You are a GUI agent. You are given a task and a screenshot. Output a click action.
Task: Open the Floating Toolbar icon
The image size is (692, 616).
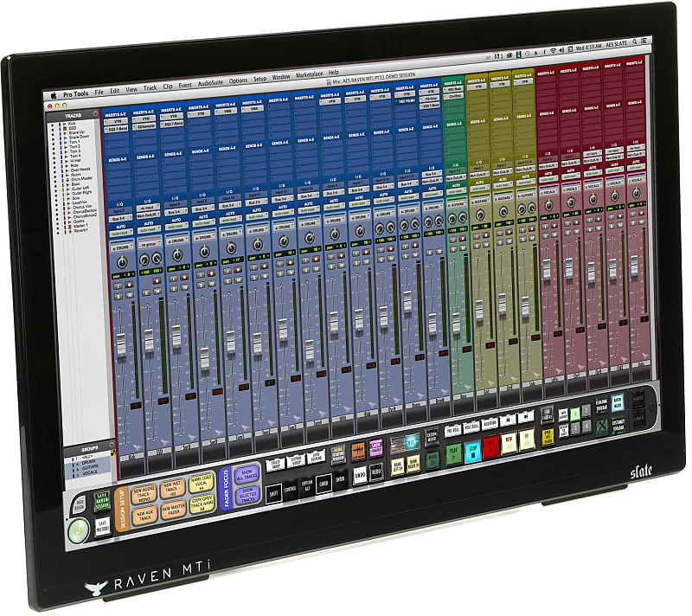[601, 405]
